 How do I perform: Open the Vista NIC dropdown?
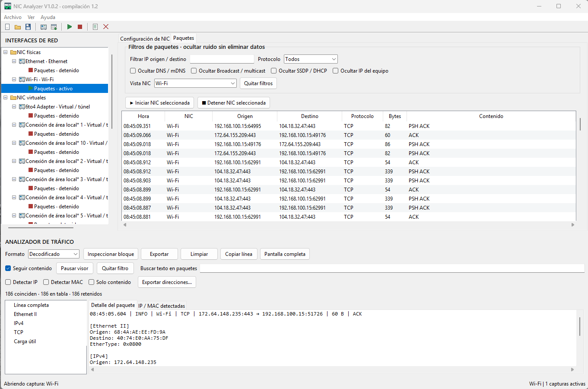[196, 83]
